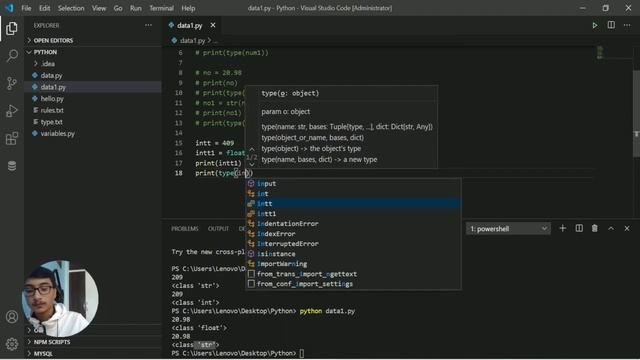Open the Extensions view
Screen dimensions: 640x360
tap(12, 138)
